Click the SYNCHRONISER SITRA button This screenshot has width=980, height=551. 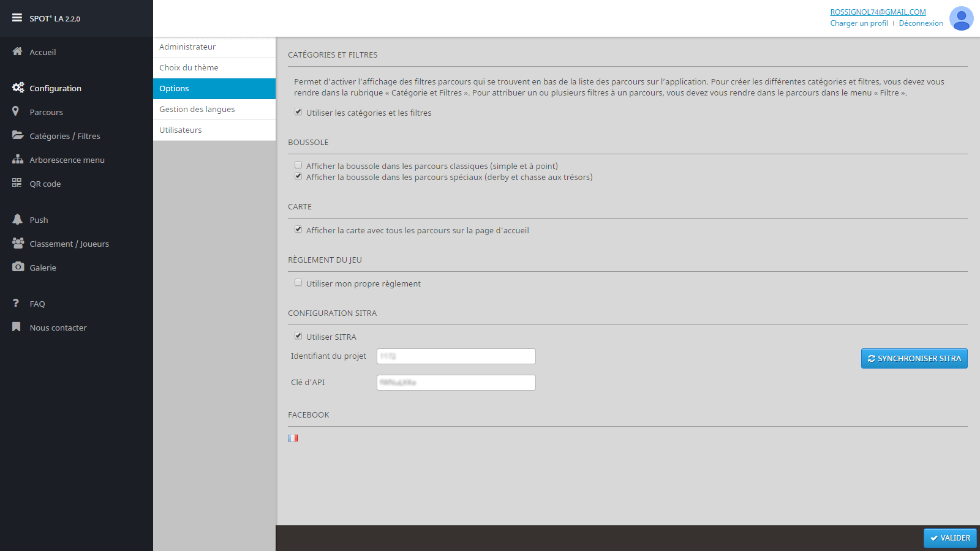(914, 358)
